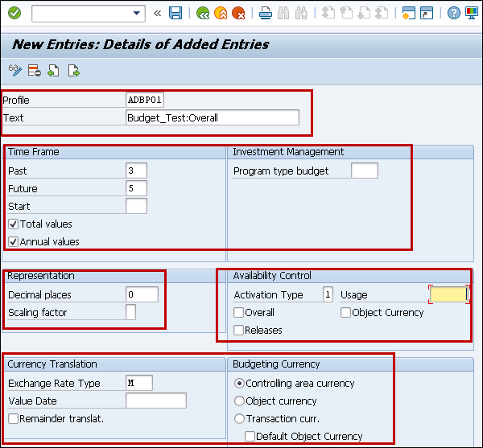
Task: Click the Find Next binoculars icon
Action: tap(301, 13)
